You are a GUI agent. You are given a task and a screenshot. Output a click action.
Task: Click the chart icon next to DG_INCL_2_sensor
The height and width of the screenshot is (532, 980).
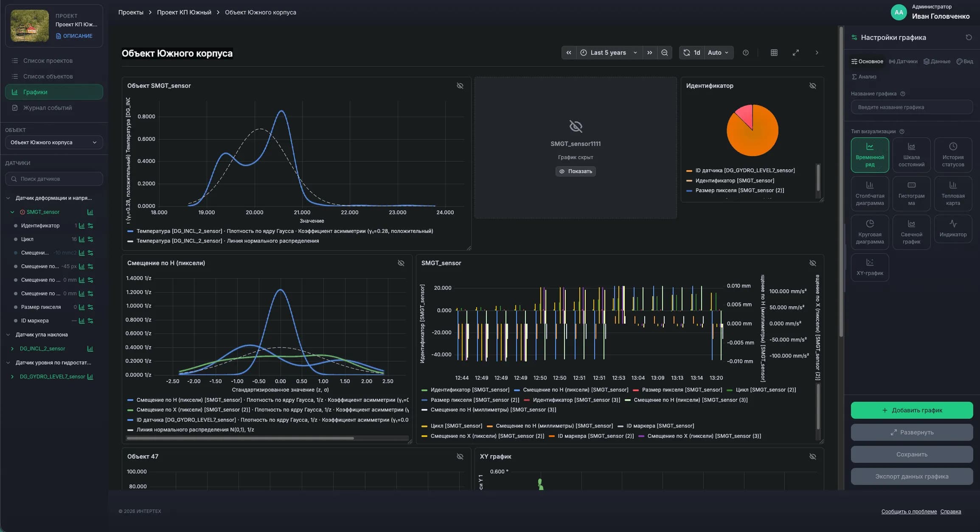(x=90, y=349)
